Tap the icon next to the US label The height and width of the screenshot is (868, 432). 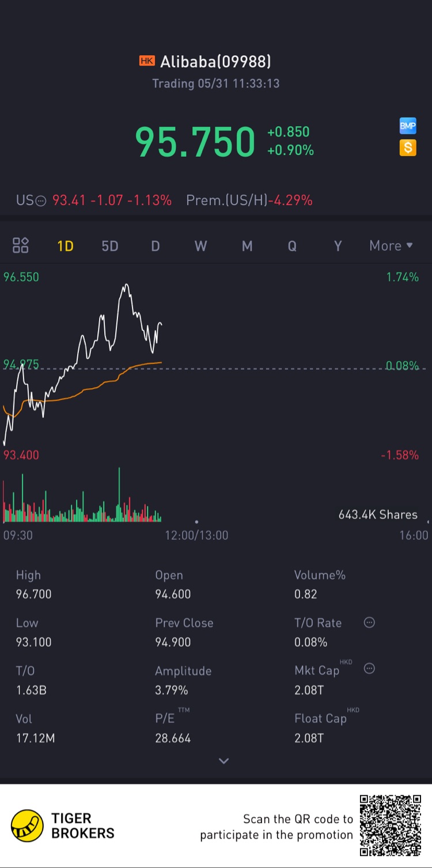coord(41,201)
